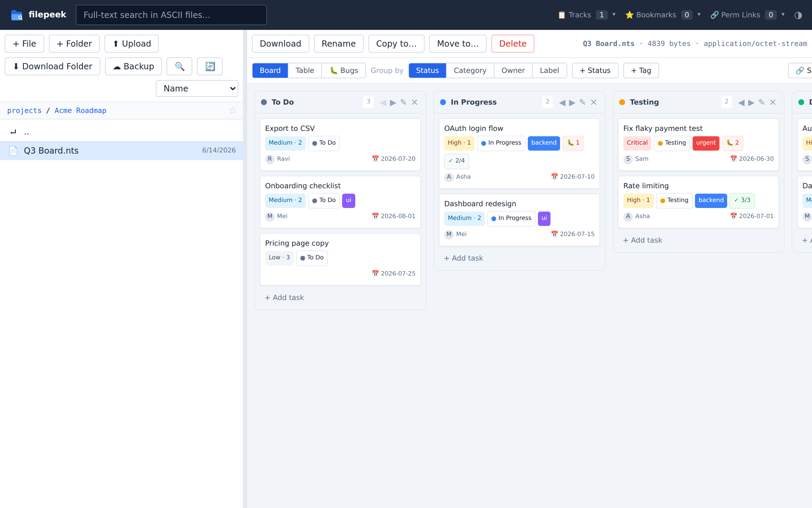The width and height of the screenshot is (812, 508).
Task: Click the Move to… button
Action: click(x=458, y=44)
